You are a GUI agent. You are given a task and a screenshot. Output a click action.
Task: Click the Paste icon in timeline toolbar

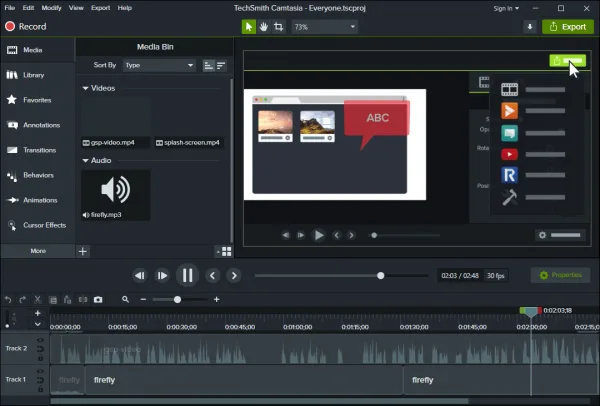click(x=68, y=300)
